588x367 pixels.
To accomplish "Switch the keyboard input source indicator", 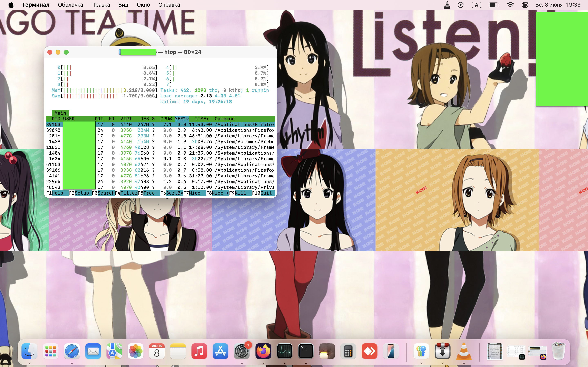I will click(x=476, y=5).
